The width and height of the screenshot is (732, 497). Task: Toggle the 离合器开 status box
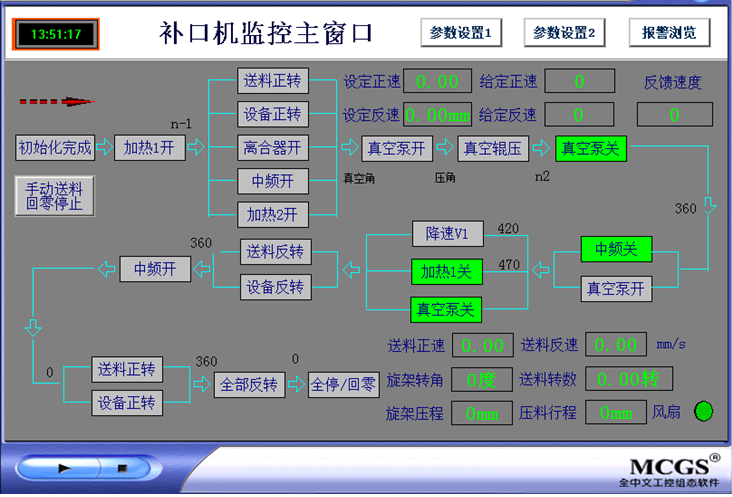click(x=273, y=148)
